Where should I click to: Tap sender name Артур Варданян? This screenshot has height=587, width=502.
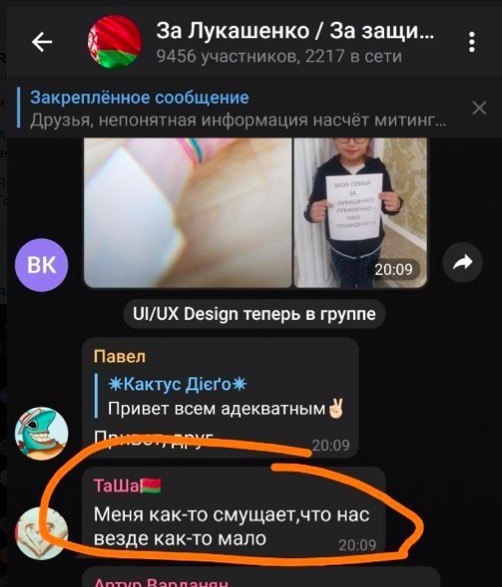pyautogui.click(x=161, y=582)
